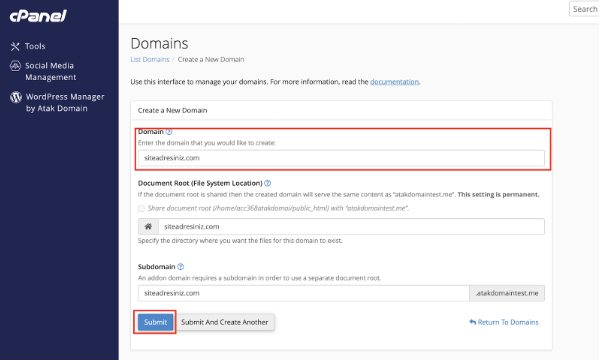The height and width of the screenshot is (361, 600).
Task: Click the Search field at top
Action: [x=584, y=9]
